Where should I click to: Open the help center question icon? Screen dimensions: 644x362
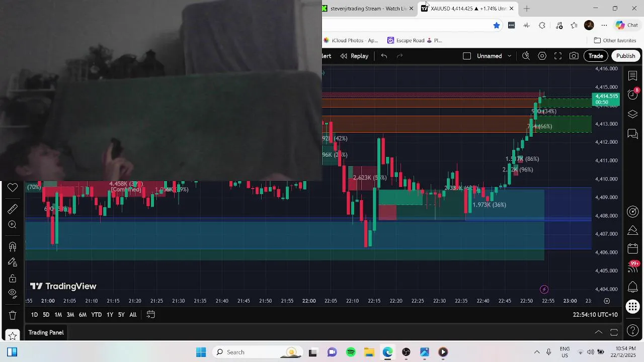(633, 331)
